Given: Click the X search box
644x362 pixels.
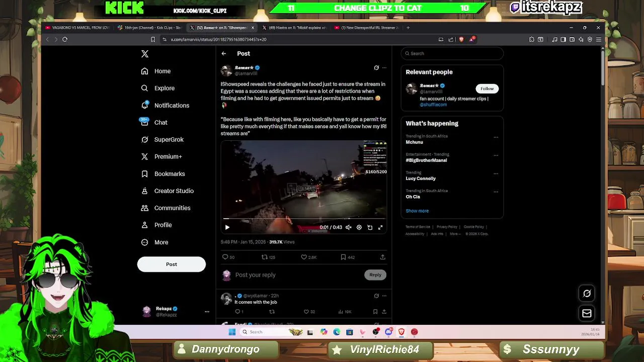Looking at the screenshot, I should [452, 54].
